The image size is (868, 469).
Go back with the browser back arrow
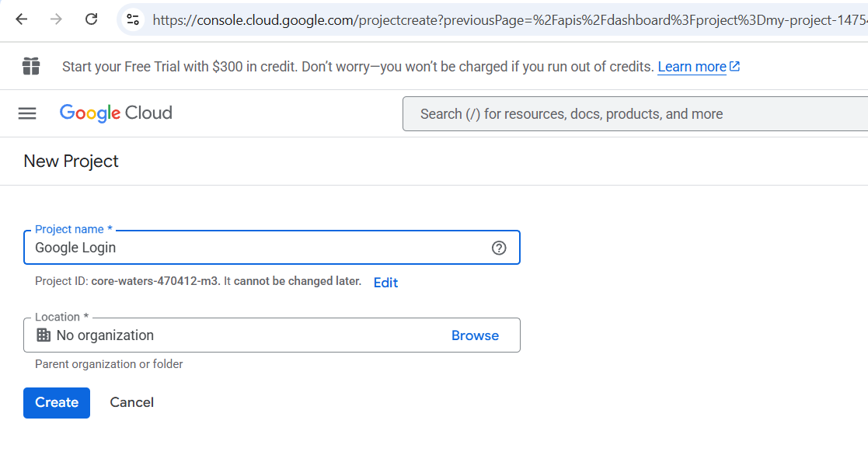pos(21,19)
